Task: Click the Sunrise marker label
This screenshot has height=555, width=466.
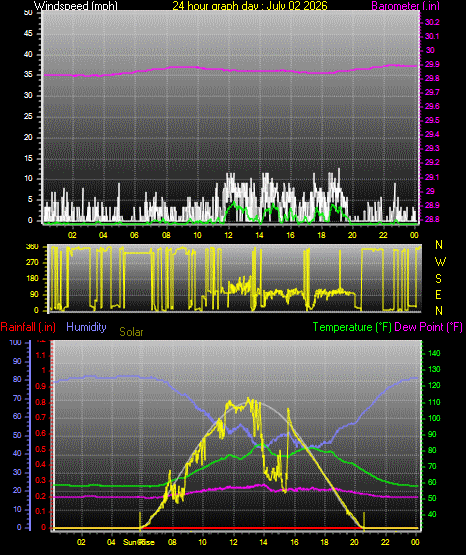Action: pyautogui.click(x=139, y=542)
